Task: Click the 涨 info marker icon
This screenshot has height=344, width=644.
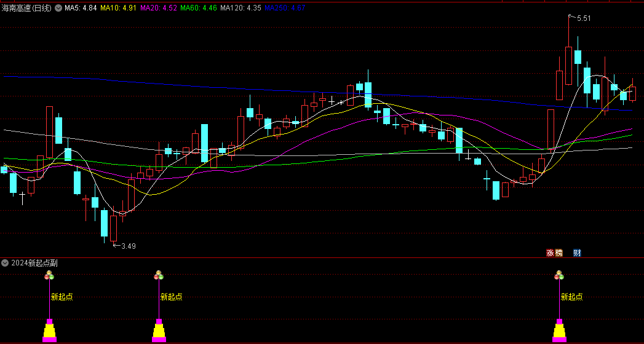Action: click(x=550, y=253)
